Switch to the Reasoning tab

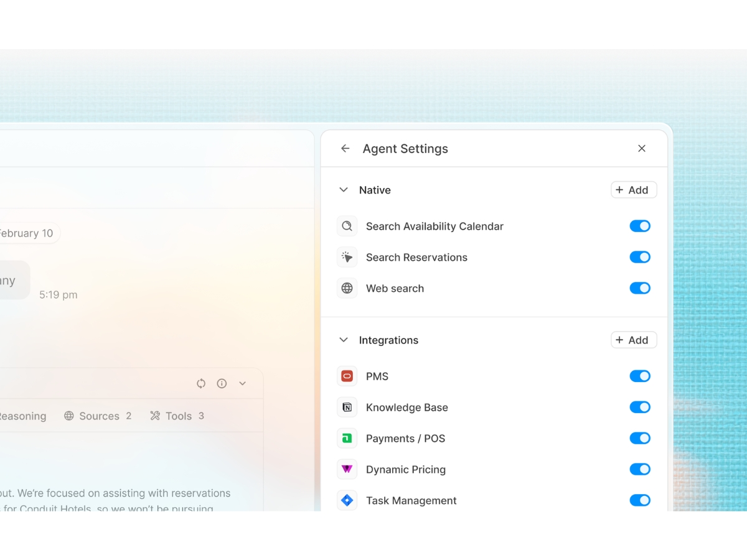(23, 416)
